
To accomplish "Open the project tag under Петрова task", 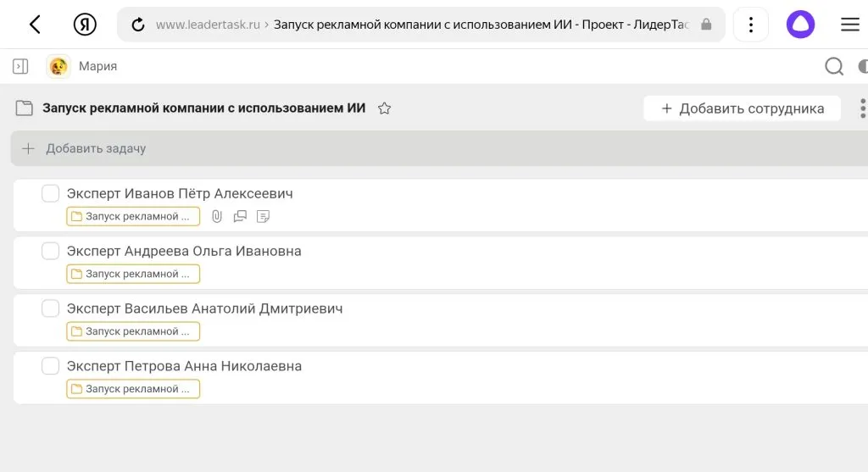I will 133,389.
